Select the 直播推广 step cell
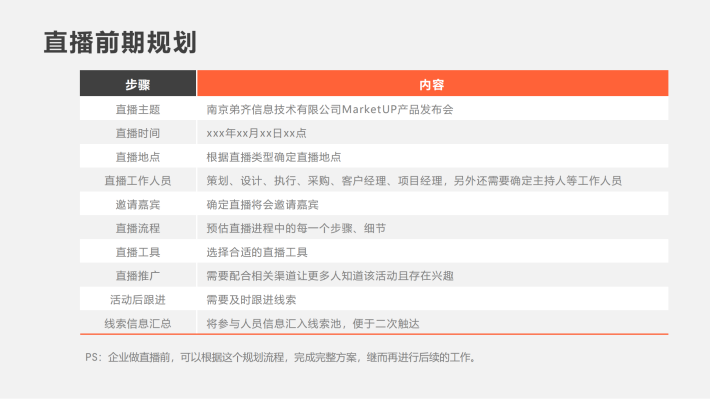The width and height of the screenshot is (710, 399). [138, 275]
